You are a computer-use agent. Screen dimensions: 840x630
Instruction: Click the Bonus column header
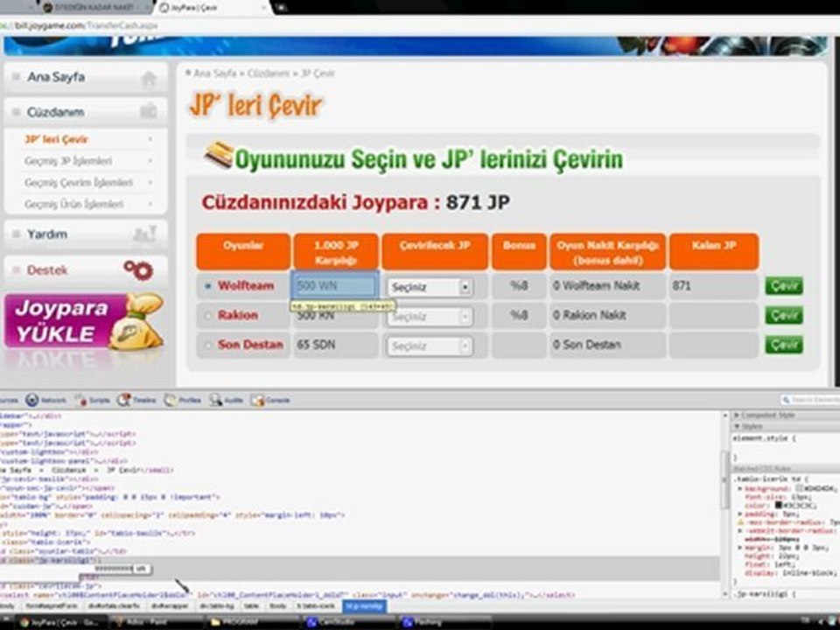point(519,251)
